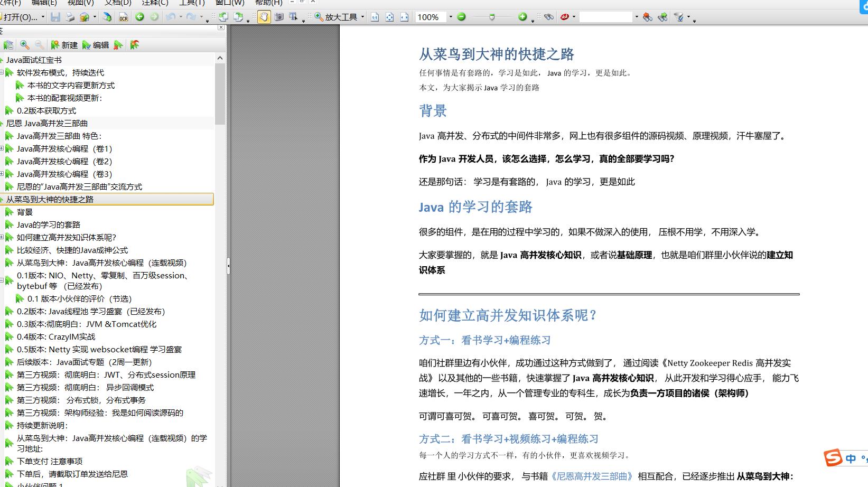
Task: Set Actual Size 1:1 zoom
Action: coord(375,17)
